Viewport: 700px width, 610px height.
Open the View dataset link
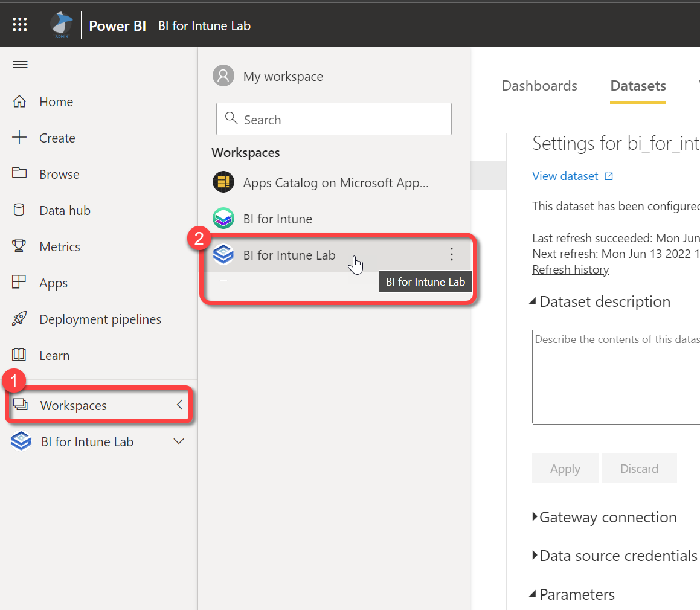pos(565,176)
